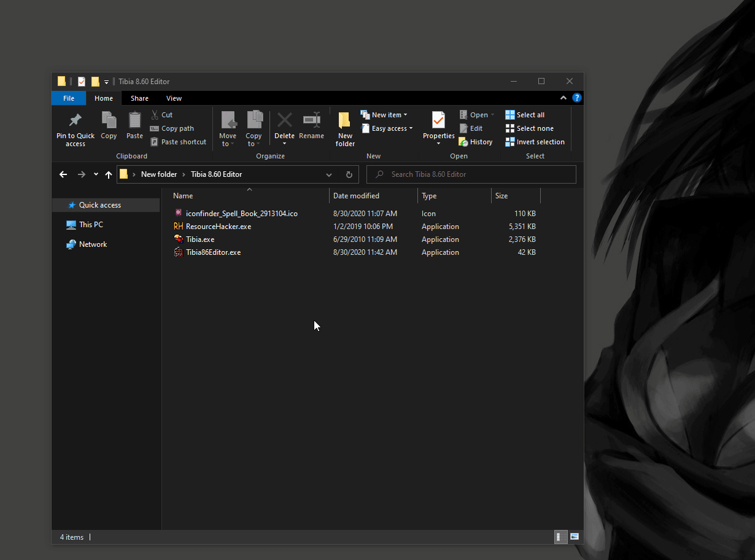Click Open in the Open group
Image resolution: width=755 pixels, height=560 pixels.
click(x=476, y=115)
